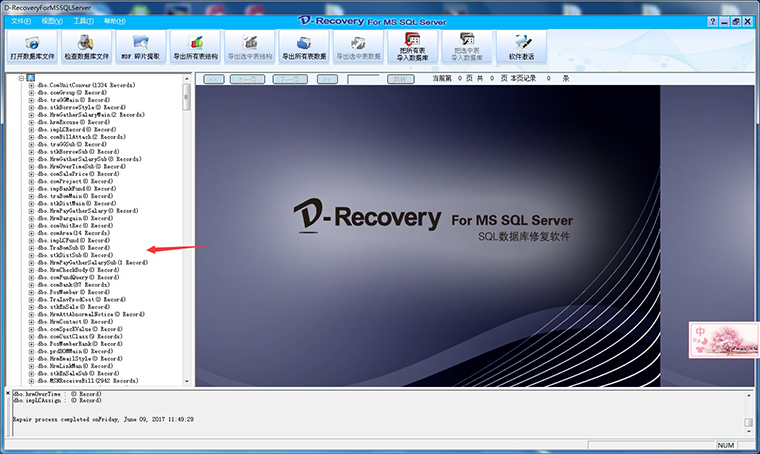Expand dbo.comSalePrice table node
This screenshot has width=760, height=454.
coord(31,174)
